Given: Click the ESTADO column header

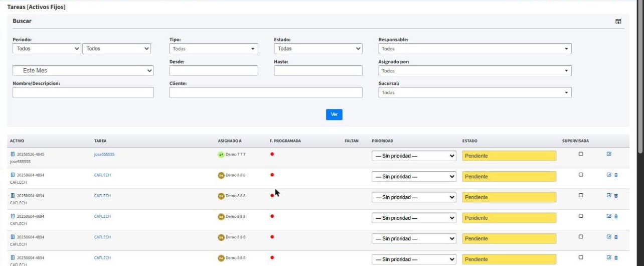Looking at the screenshot, I should coord(469,141).
